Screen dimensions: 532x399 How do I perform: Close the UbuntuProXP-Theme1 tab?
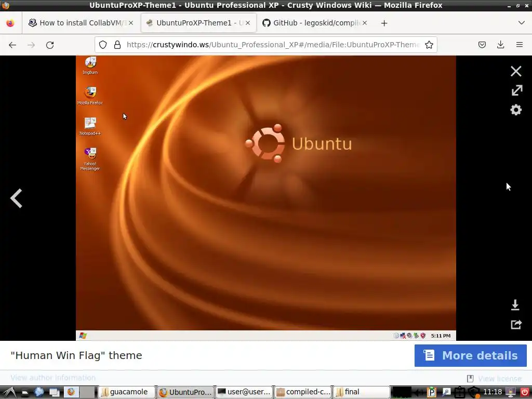point(248,23)
